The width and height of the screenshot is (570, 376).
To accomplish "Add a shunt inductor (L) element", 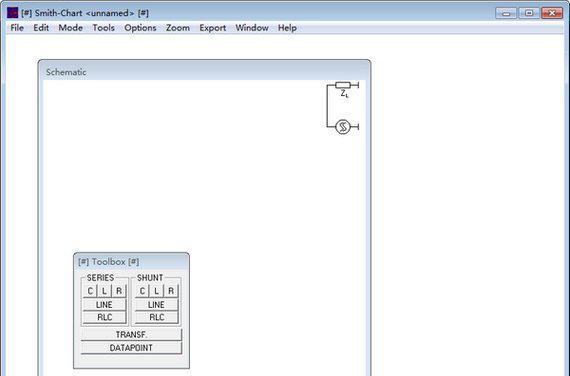I will click(x=156, y=291).
